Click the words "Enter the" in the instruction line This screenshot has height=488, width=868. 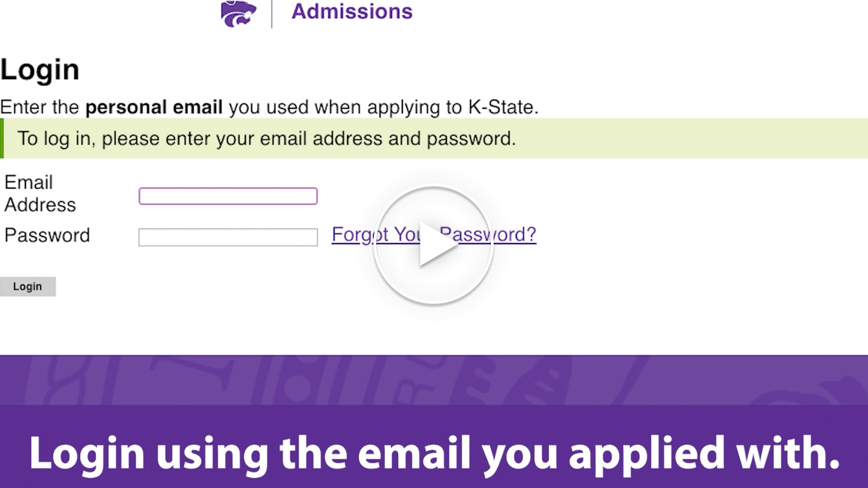coord(39,108)
